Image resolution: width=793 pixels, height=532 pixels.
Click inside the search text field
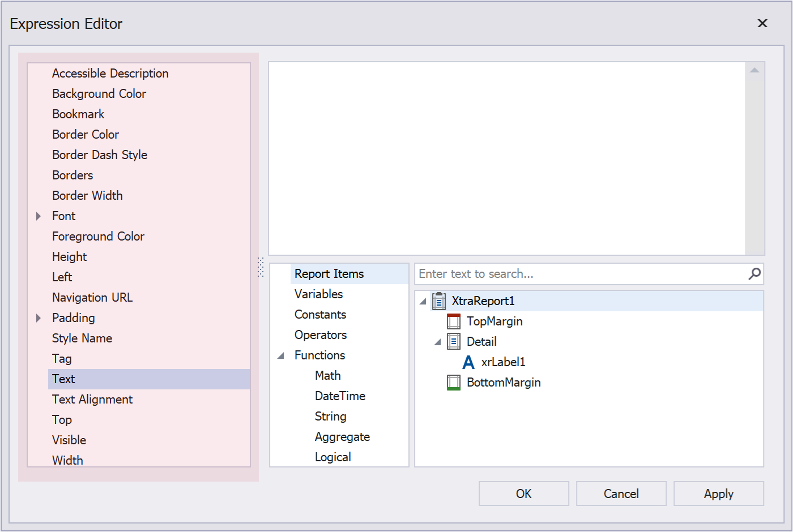[x=566, y=273]
